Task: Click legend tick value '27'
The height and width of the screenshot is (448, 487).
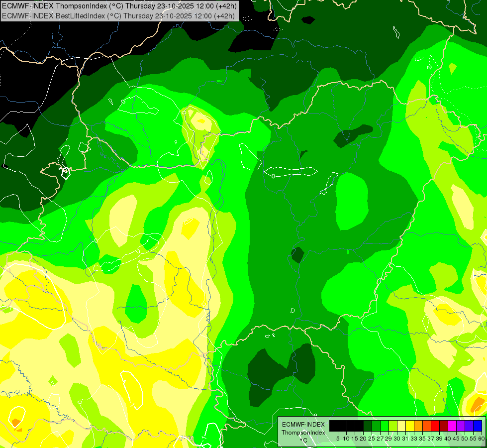Action: click(x=380, y=439)
